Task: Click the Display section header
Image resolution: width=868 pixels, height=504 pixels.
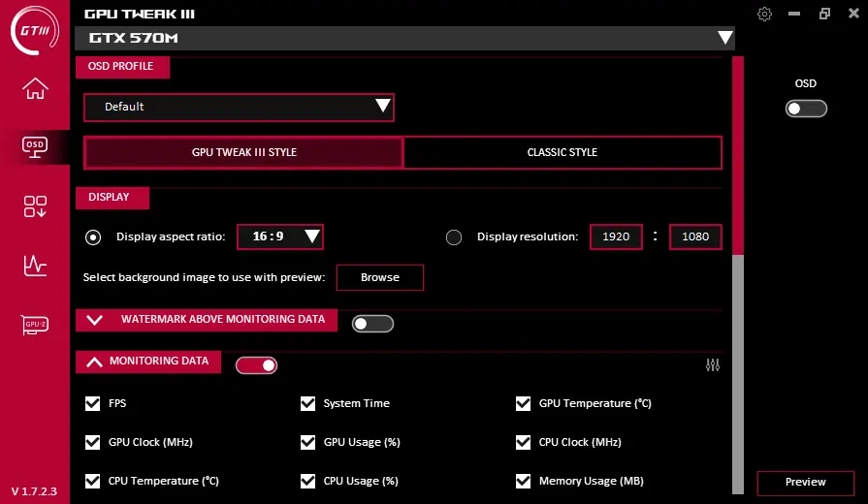Action: tap(112, 198)
